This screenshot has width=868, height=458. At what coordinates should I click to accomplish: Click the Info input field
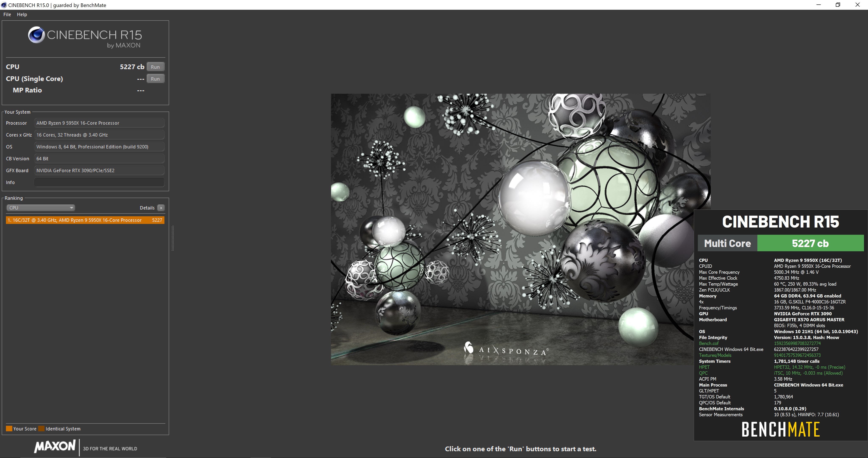99,182
